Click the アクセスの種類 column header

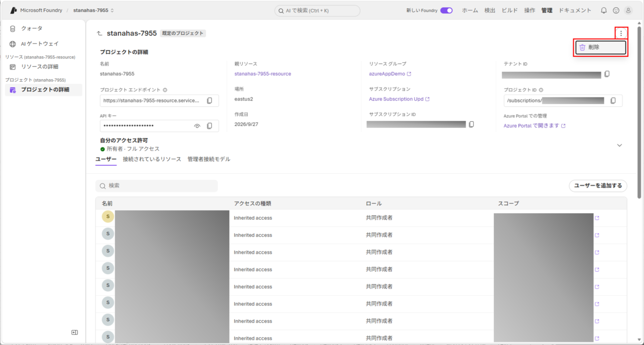(252, 203)
